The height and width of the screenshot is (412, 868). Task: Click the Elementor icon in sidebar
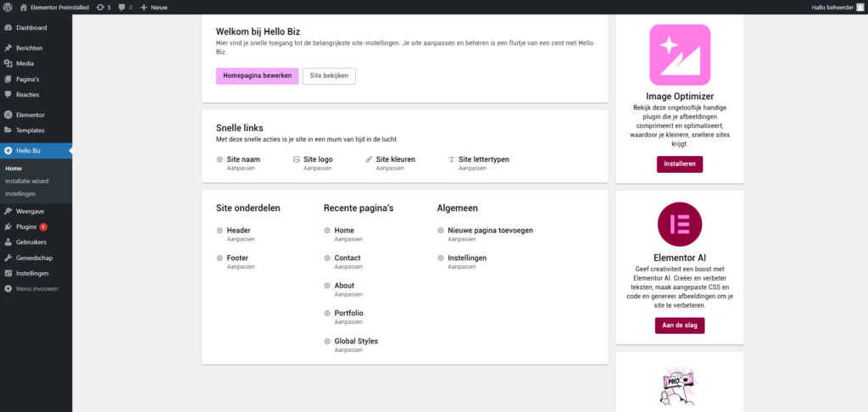[x=8, y=115]
